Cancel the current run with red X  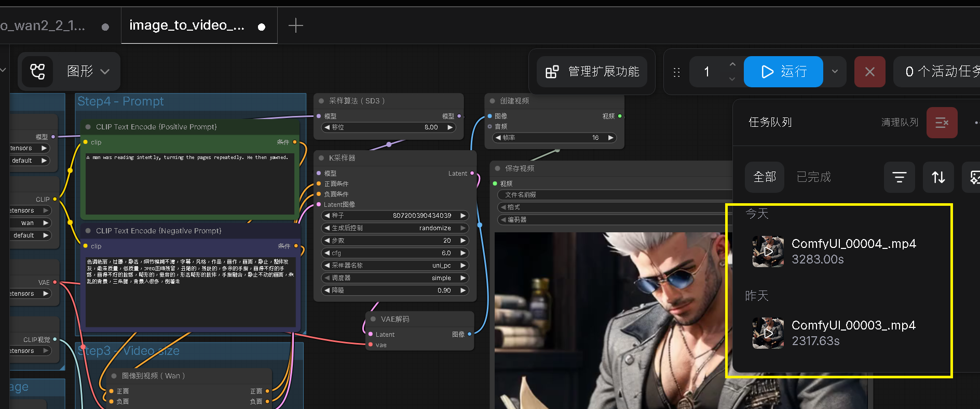[x=870, y=72]
